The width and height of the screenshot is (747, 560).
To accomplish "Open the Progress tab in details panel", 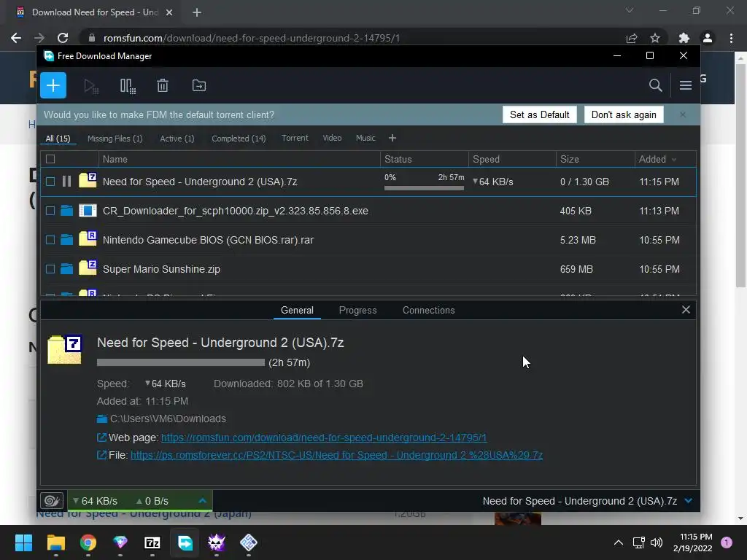I will click(x=357, y=310).
